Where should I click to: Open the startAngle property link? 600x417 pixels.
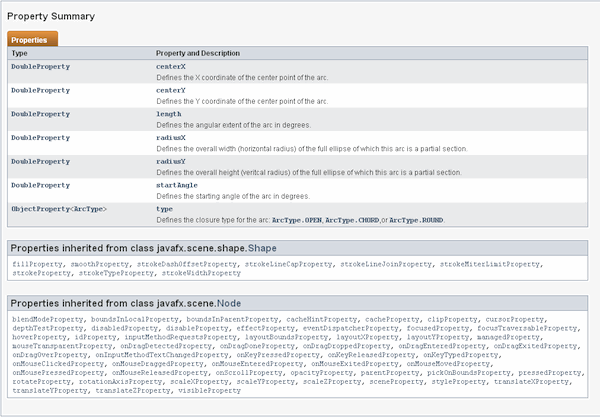point(177,185)
